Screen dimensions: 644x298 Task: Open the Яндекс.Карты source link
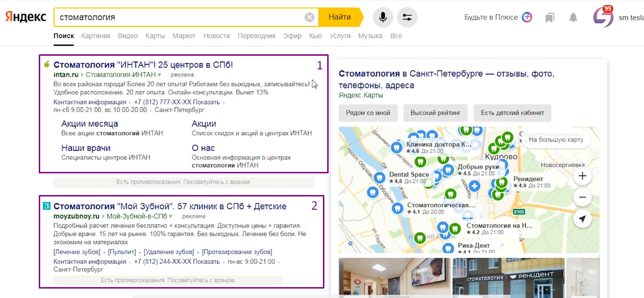click(x=361, y=95)
